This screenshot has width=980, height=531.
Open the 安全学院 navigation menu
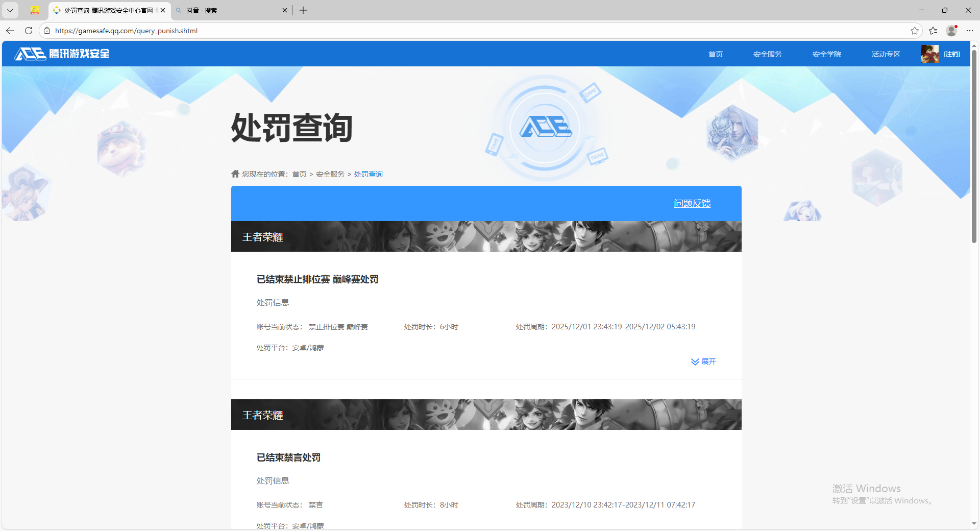pyautogui.click(x=826, y=54)
